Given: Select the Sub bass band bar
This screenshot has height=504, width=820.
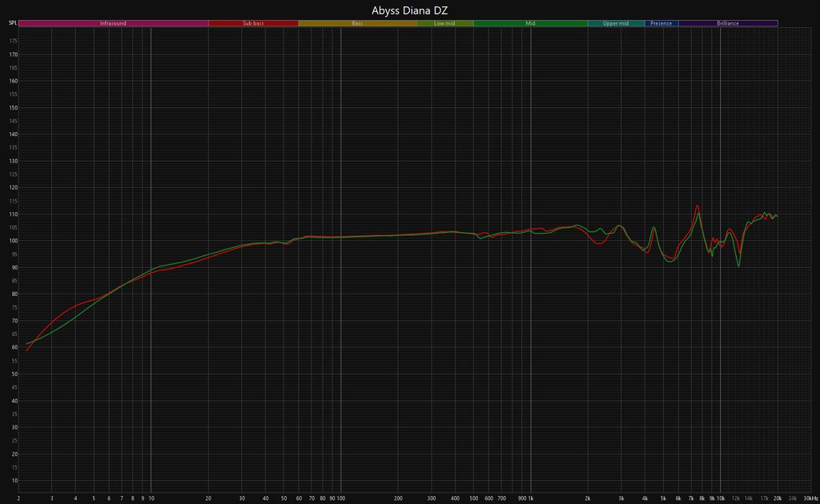Looking at the screenshot, I should (253, 23).
